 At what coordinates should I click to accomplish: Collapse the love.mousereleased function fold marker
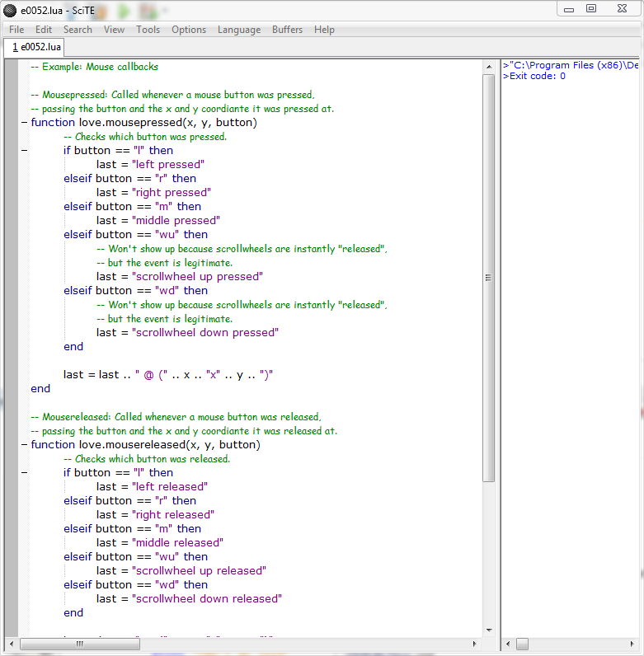tap(24, 445)
